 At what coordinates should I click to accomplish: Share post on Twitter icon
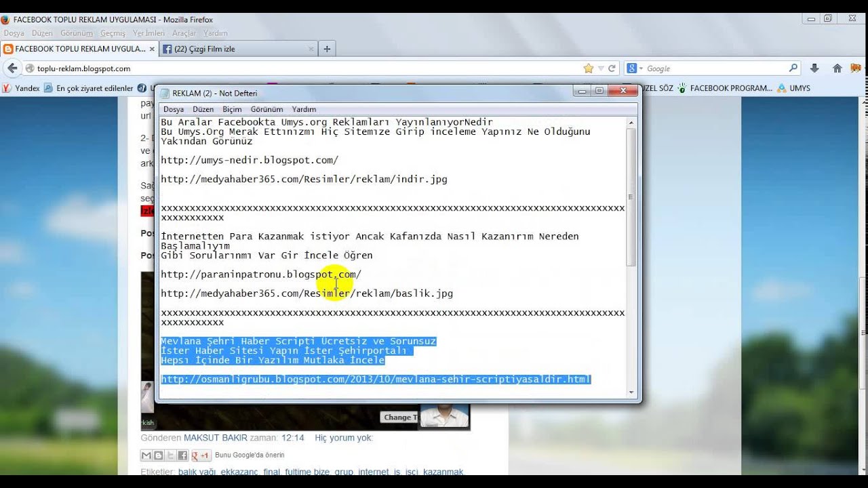[171, 455]
